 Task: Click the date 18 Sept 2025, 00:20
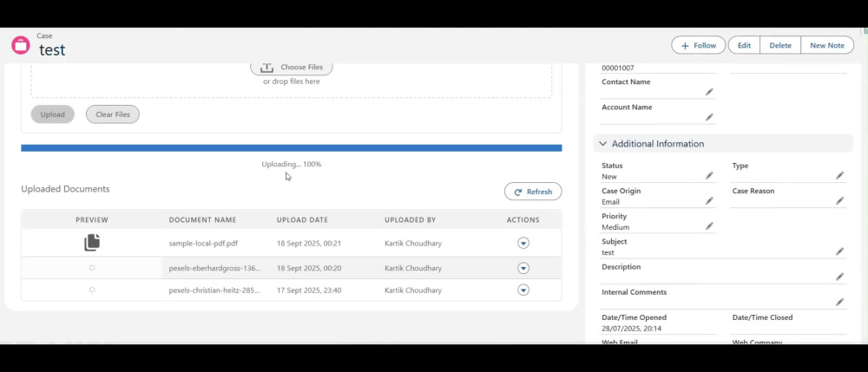pos(309,268)
